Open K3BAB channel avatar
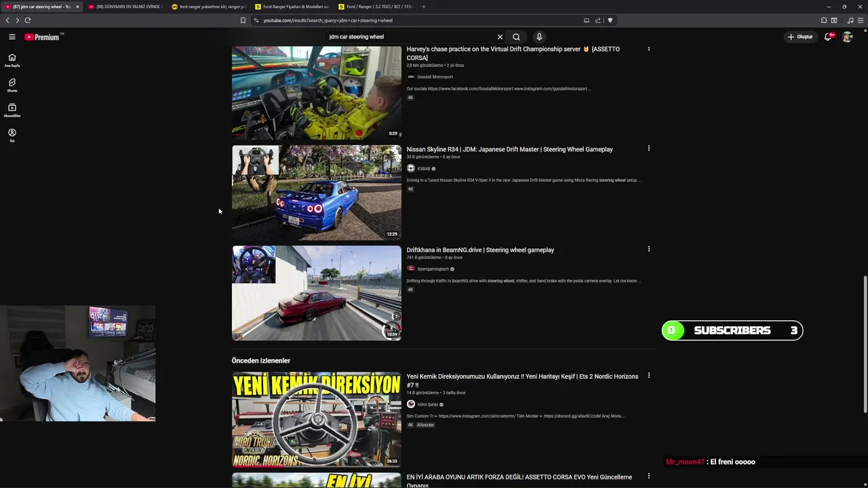868x488 pixels. pyautogui.click(x=410, y=168)
